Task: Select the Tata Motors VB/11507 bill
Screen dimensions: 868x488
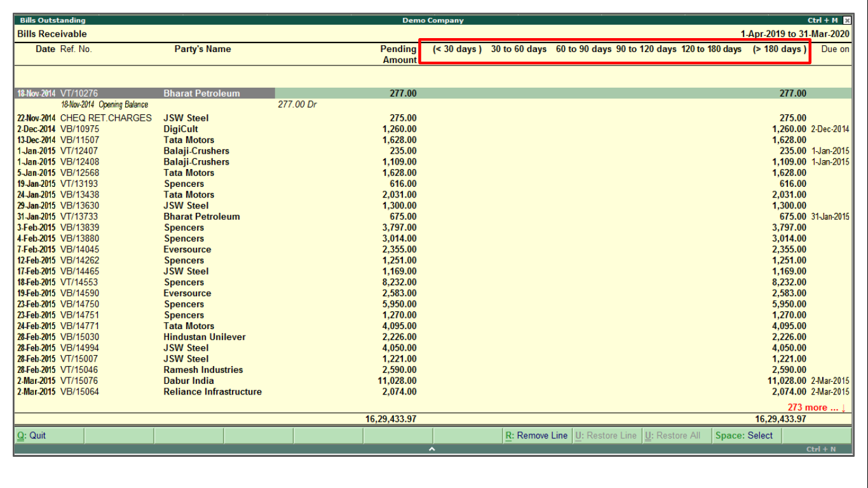Action: [x=433, y=140]
